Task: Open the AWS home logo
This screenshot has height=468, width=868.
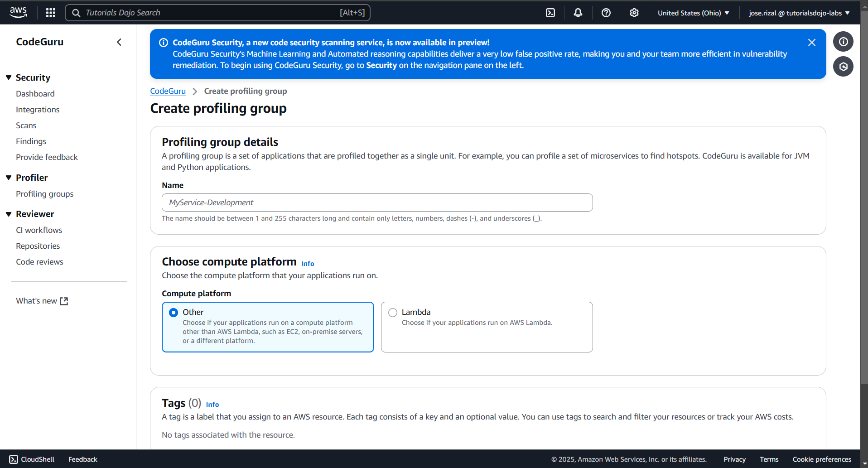Action: coord(18,12)
